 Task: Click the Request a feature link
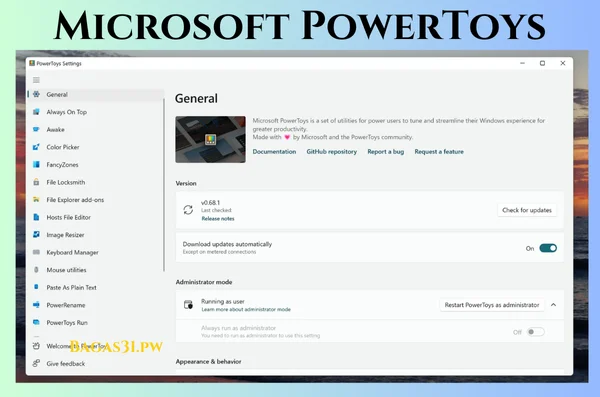click(439, 152)
